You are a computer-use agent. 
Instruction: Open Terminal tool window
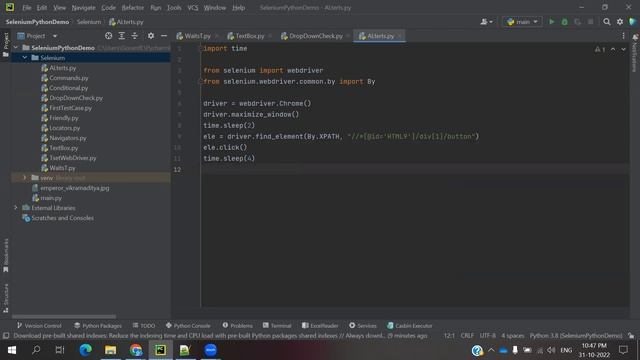tap(277, 326)
